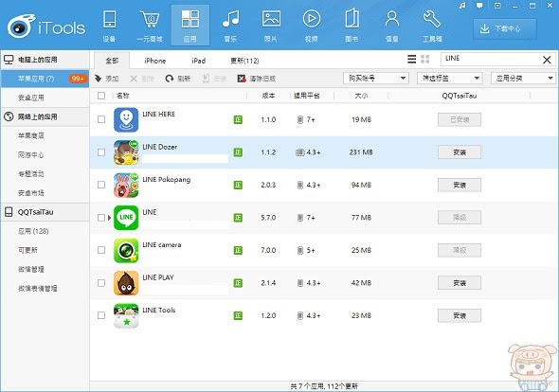Image resolution: width=559 pixels, height=392 pixels.
Task: Clear the LINE search text
Action: (x=547, y=60)
